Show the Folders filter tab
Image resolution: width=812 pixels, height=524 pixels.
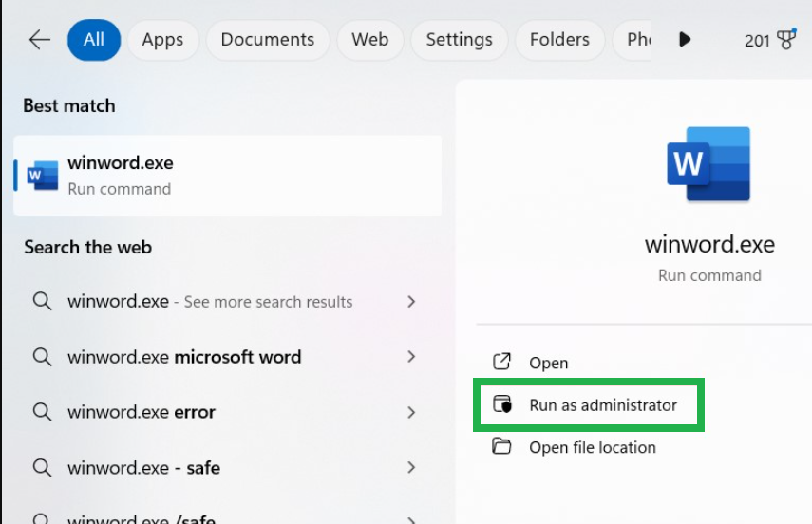coord(559,40)
